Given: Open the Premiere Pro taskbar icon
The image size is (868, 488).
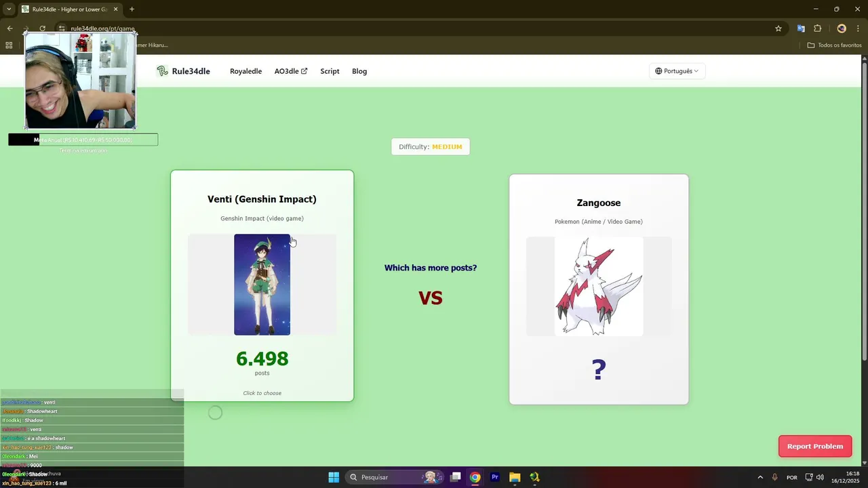Looking at the screenshot, I should point(495,477).
